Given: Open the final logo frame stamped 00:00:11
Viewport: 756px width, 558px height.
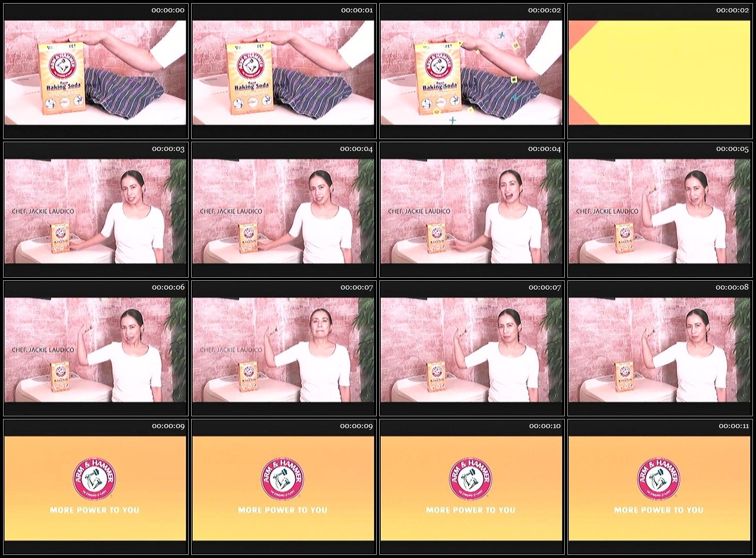Looking at the screenshot, I should click(659, 487).
